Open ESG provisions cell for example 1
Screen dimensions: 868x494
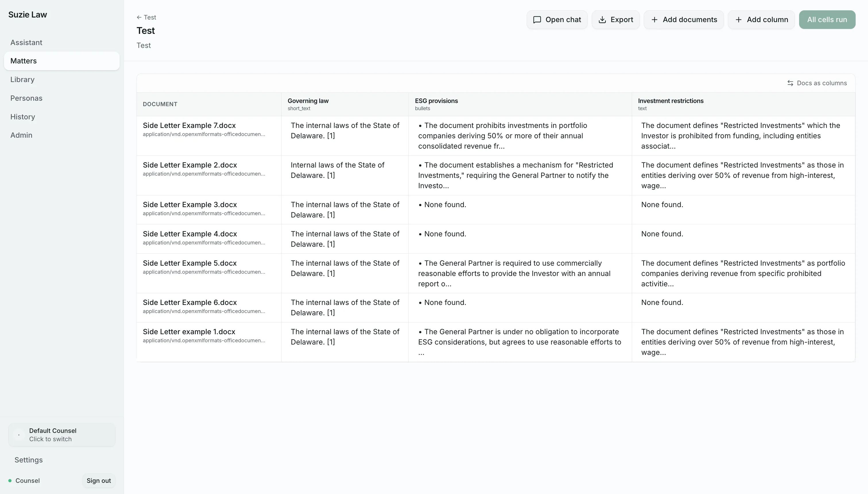point(520,342)
